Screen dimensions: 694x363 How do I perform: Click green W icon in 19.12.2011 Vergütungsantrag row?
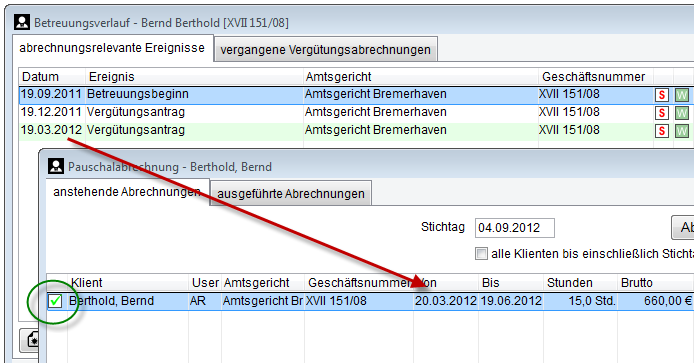click(x=682, y=113)
